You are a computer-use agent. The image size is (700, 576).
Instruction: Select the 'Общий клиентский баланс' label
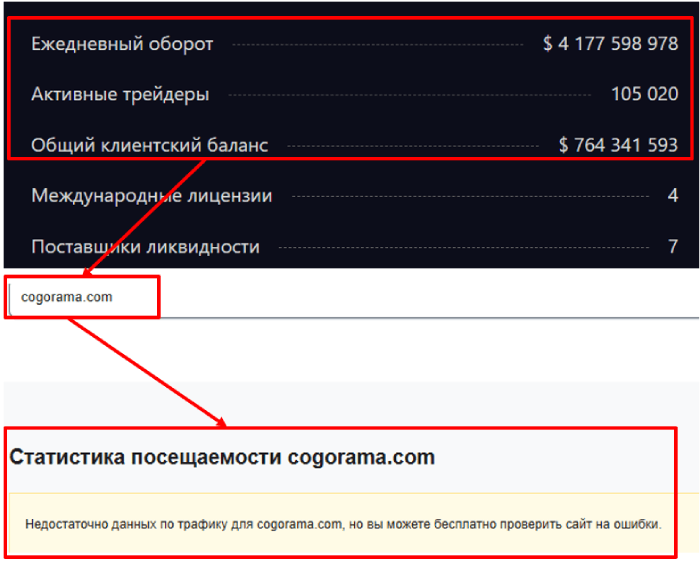[x=150, y=146]
